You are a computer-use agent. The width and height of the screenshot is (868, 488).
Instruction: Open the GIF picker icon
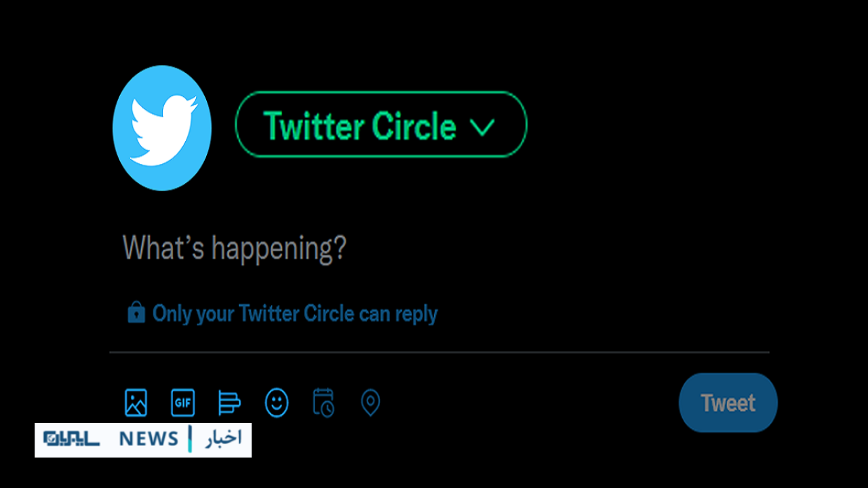click(x=182, y=403)
